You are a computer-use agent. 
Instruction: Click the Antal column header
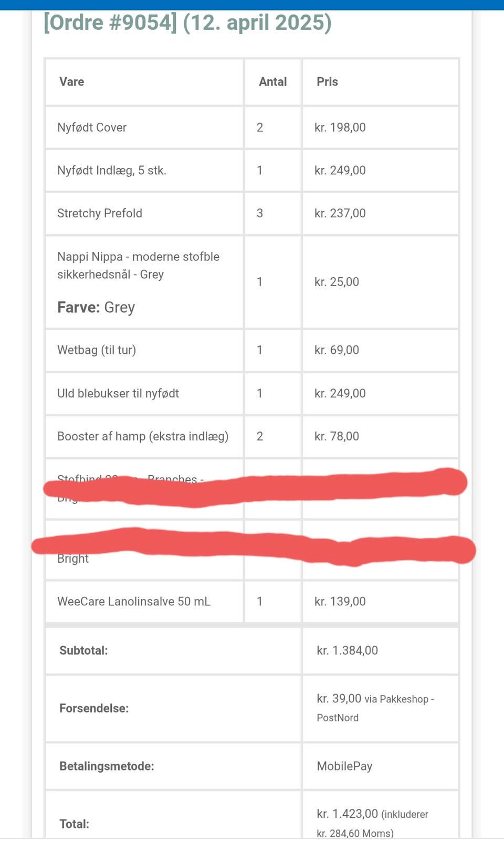click(272, 82)
